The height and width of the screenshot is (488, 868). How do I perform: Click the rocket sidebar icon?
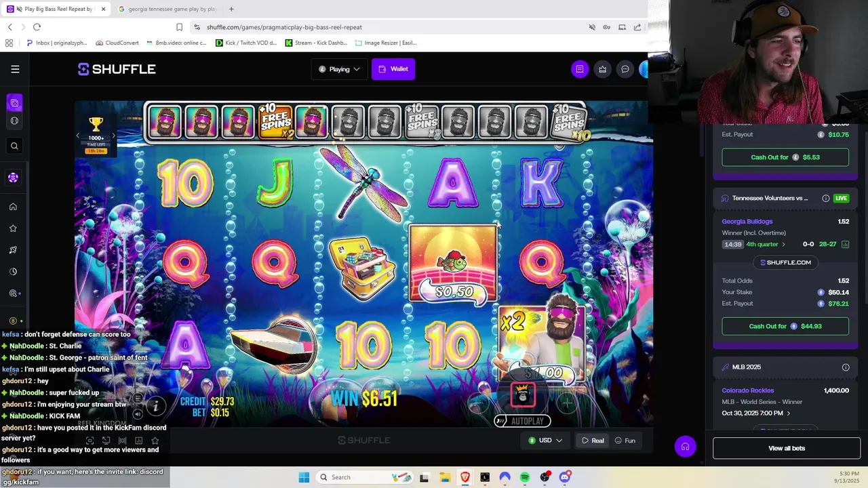pyautogui.click(x=13, y=250)
